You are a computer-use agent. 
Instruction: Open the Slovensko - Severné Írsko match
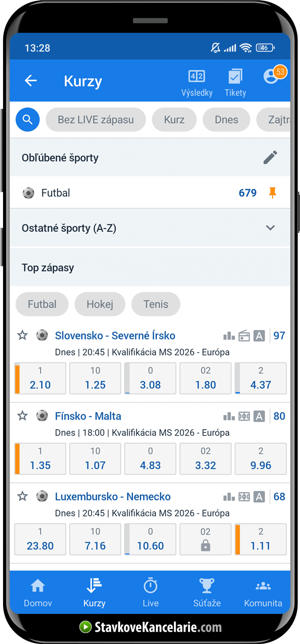tap(115, 336)
